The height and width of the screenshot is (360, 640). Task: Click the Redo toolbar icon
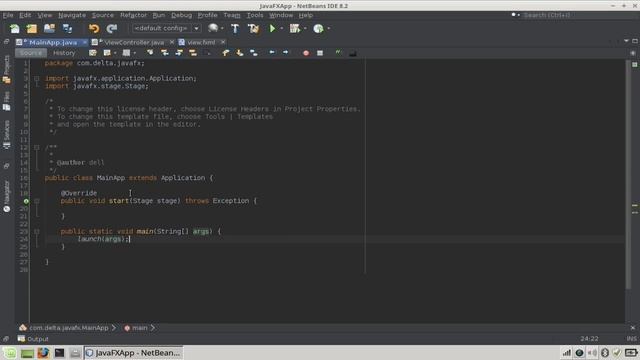[x=111, y=29]
